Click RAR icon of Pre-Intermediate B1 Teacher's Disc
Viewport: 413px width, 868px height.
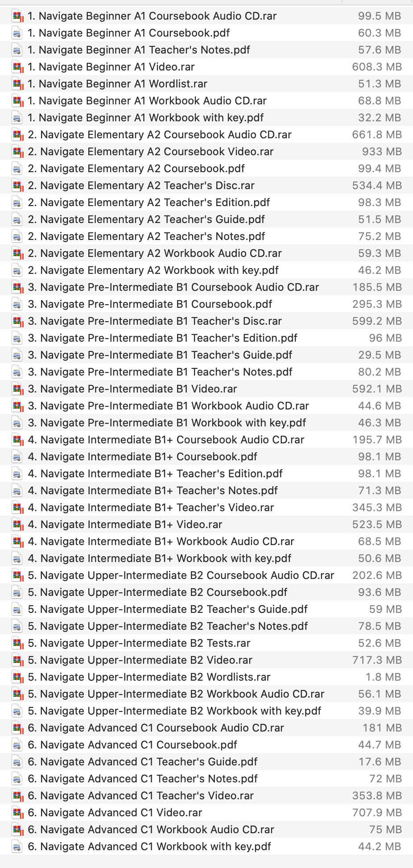[x=17, y=322]
